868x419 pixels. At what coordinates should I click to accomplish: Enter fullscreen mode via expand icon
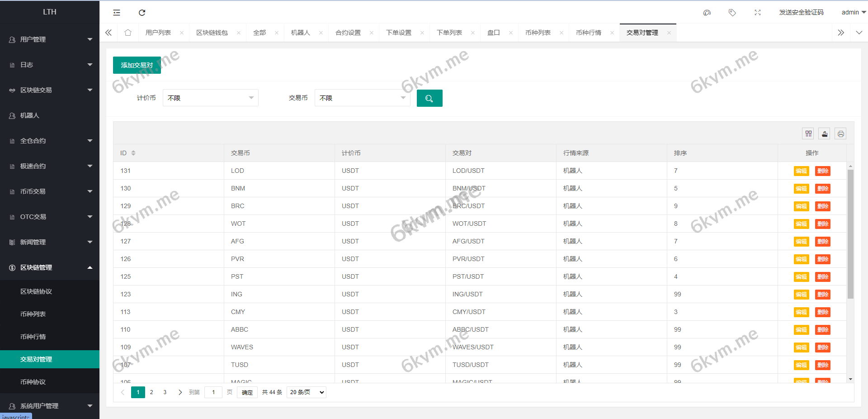757,13
